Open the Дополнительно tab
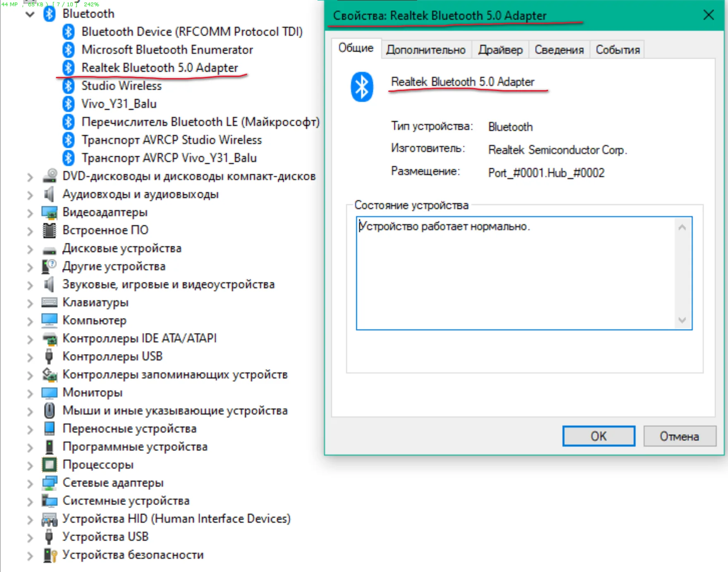The width and height of the screenshot is (728, 572). pyautogui.click(x=426, y=50)
